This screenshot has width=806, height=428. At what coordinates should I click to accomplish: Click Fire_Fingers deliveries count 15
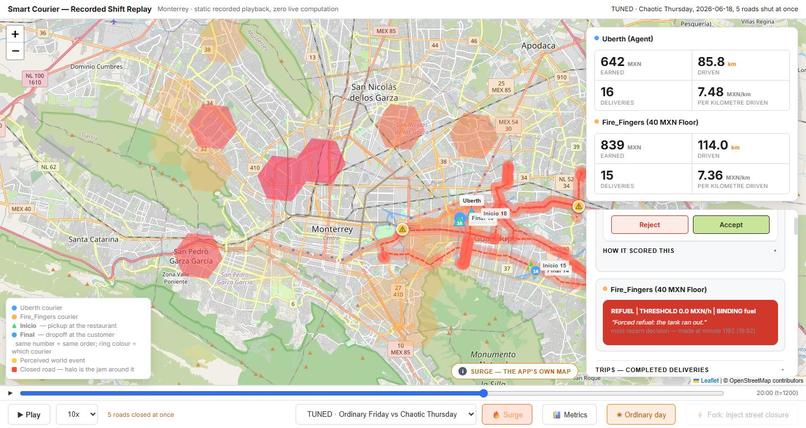(607, 175)
